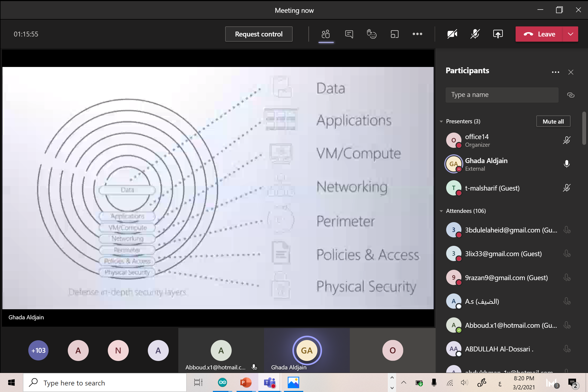588x392 pixels.
Task: Open the meeting chat icon
Action: [349, 34]
